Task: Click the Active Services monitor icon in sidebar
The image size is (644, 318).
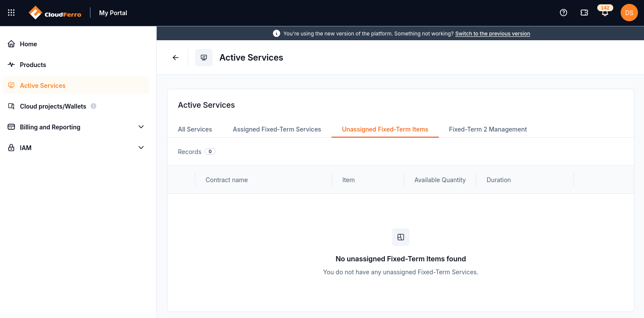Action: click(x=11, y=85)
